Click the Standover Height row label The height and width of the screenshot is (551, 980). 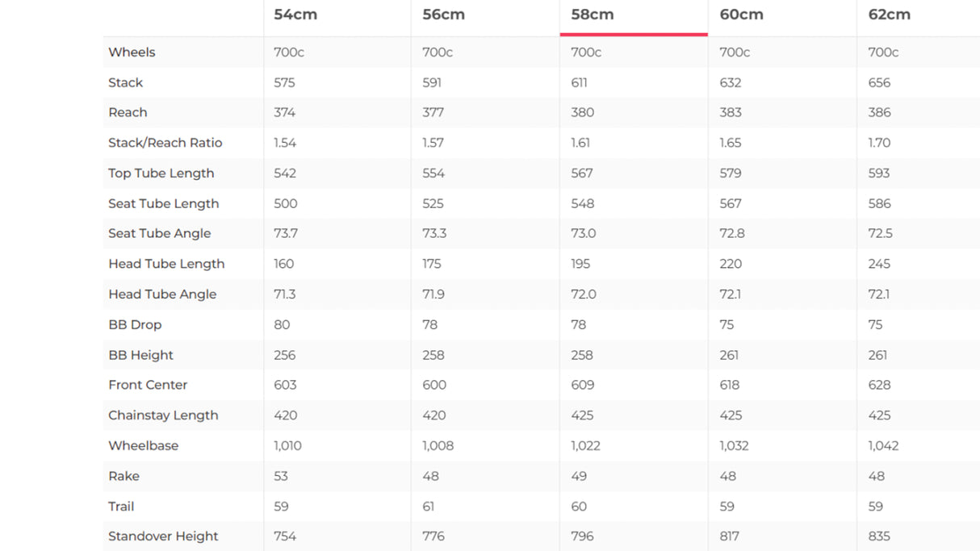[x=163, y=536]
